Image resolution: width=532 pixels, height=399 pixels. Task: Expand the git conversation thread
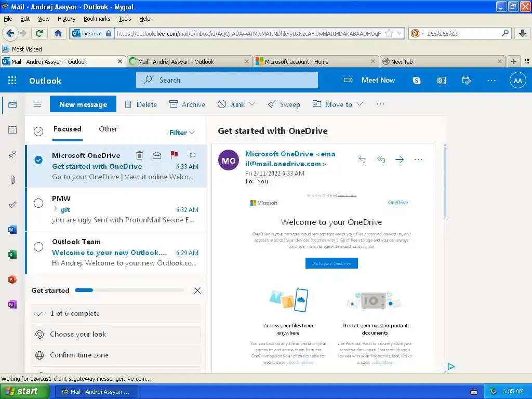55,209
